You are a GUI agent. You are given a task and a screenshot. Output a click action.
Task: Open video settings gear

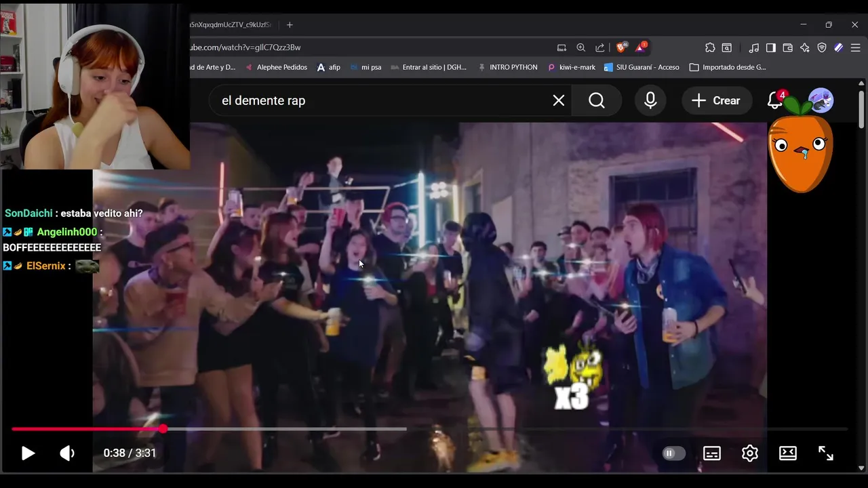click(x=750, y=453)
